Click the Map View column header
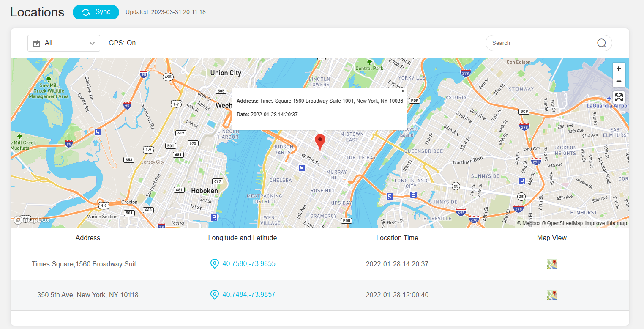This screenshot has width=644, height=329. click(x=552, y=238)
